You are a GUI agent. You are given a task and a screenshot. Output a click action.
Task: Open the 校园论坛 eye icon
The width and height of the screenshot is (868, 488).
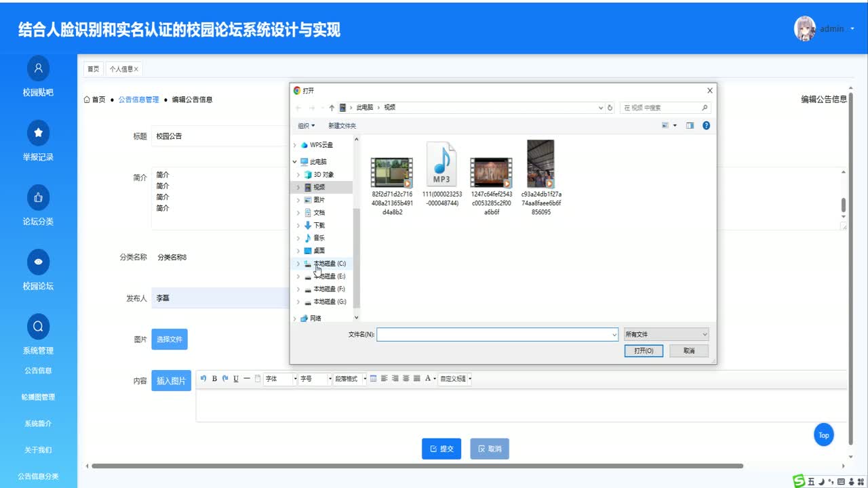[38, 262]
